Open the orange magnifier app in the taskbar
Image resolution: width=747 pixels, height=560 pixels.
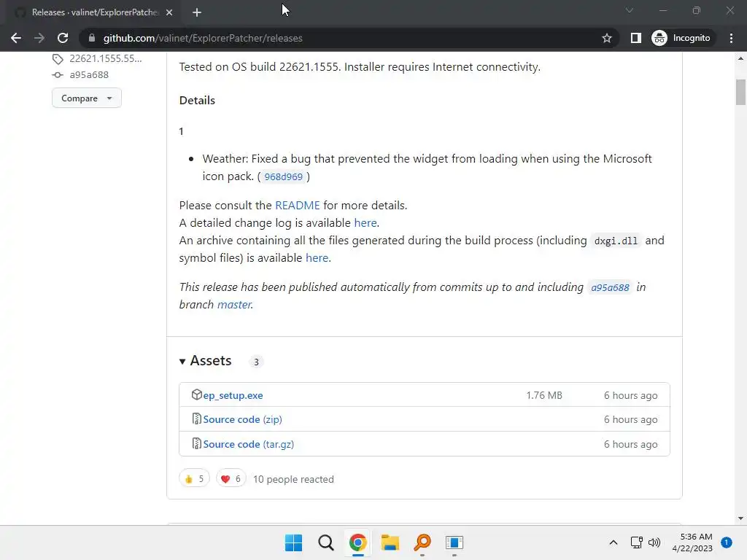[422, 542]
